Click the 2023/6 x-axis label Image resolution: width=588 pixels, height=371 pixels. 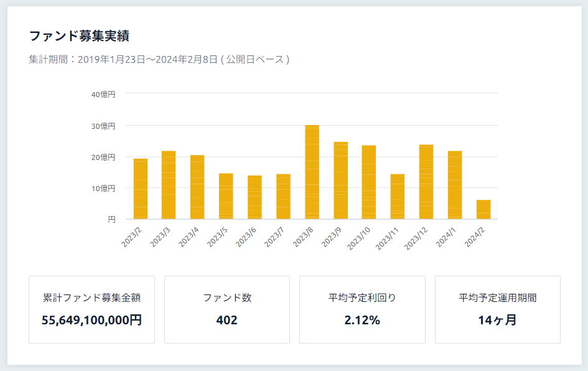pyautogui.click(x=246, y=237)
